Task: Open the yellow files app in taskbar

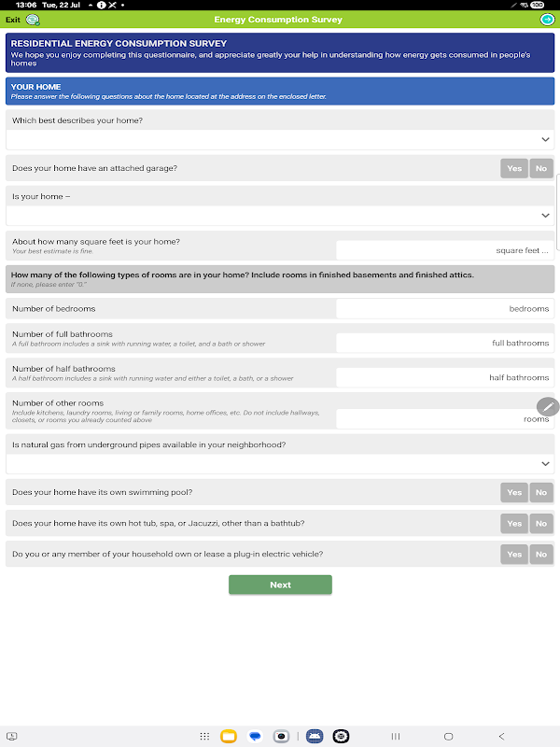Action: [x=229, y=736]
